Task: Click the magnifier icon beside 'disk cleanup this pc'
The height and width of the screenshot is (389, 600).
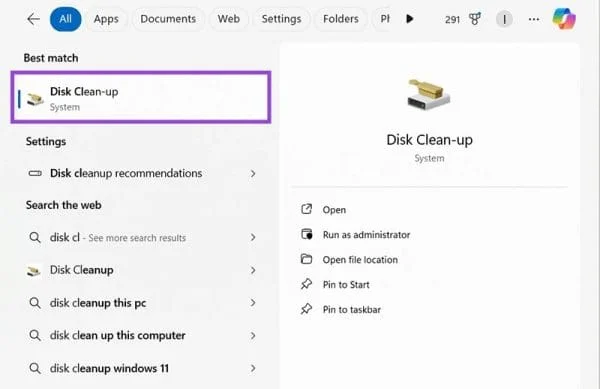Action: [35, 303]
